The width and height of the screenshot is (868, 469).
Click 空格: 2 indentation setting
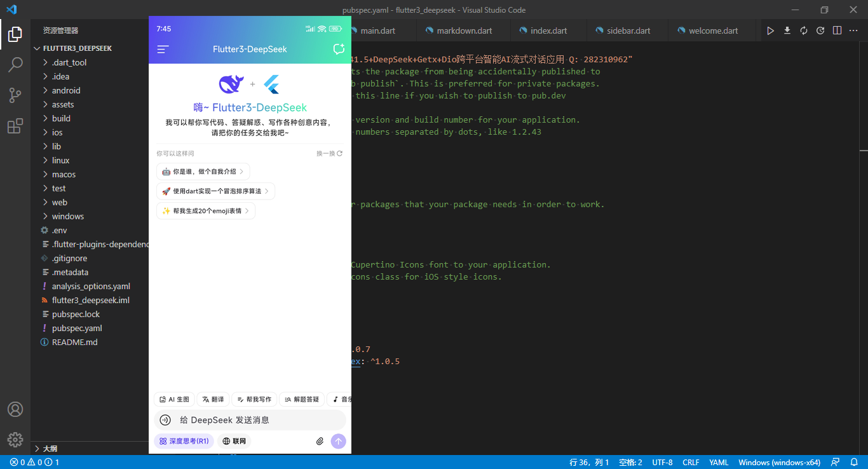point(630,462)
